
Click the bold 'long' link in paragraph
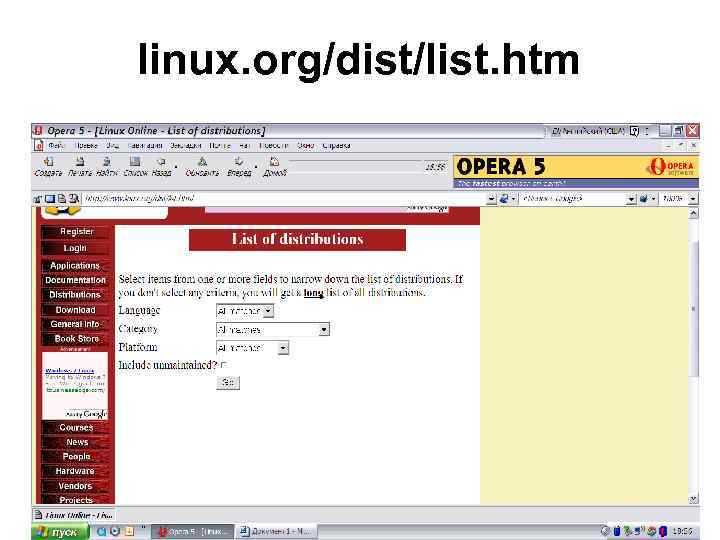point(314,292)
